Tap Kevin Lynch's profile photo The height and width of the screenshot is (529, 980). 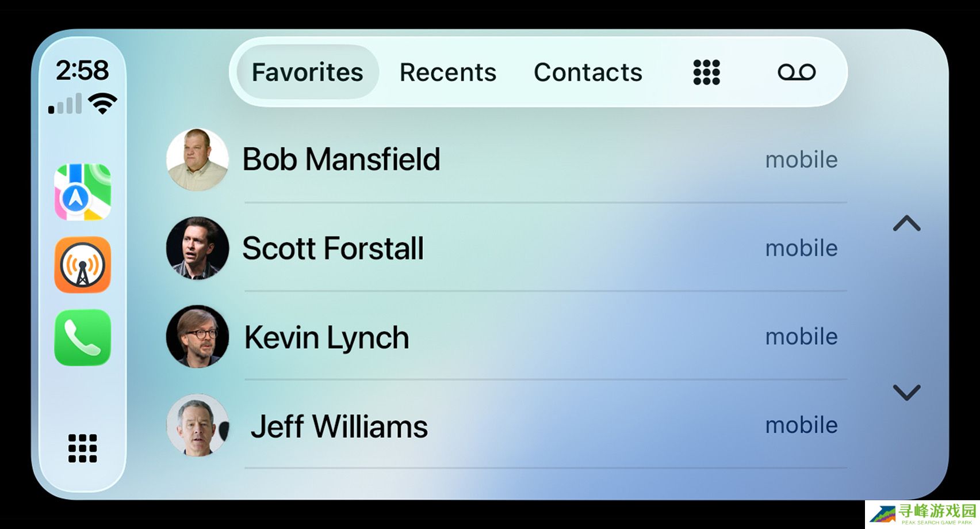point(197,337)
